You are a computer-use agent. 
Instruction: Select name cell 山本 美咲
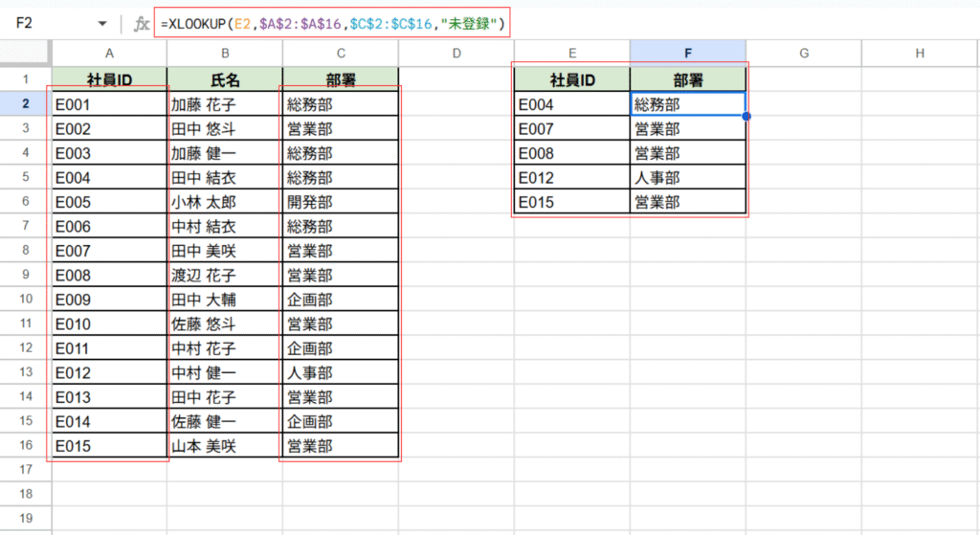click(225, 446)
